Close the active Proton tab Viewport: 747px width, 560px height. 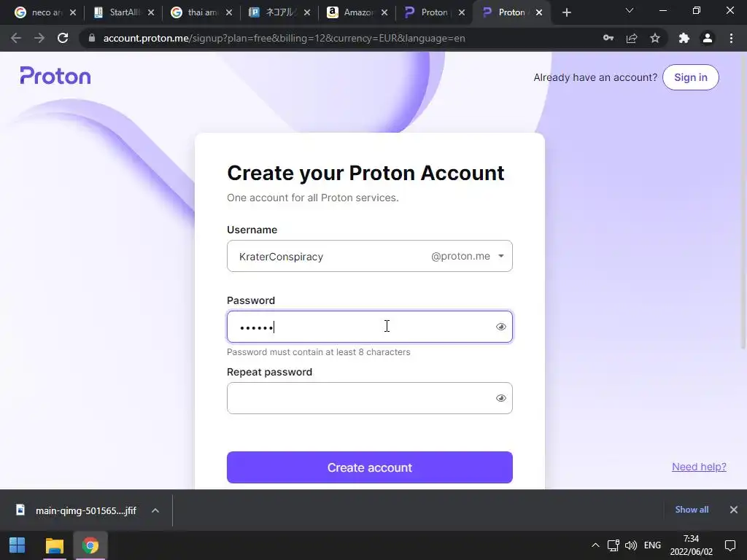coord(539,12)
